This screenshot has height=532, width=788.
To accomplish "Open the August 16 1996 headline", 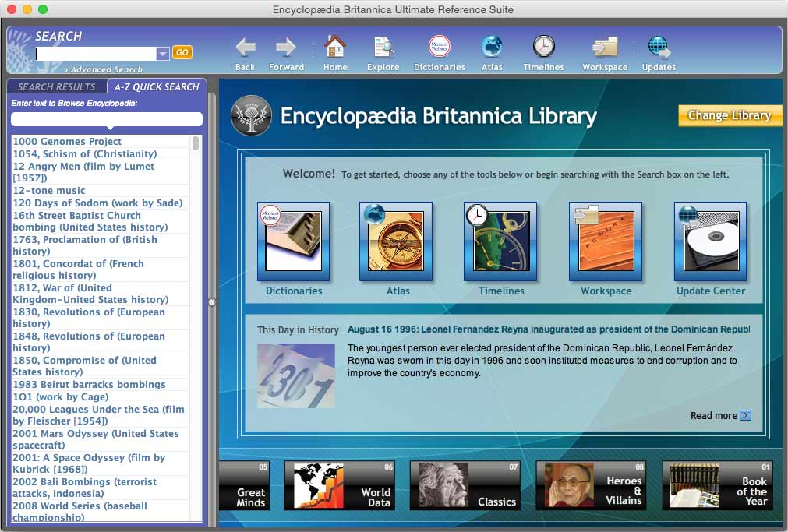I will pyautogui.click(x=548, y=329).
